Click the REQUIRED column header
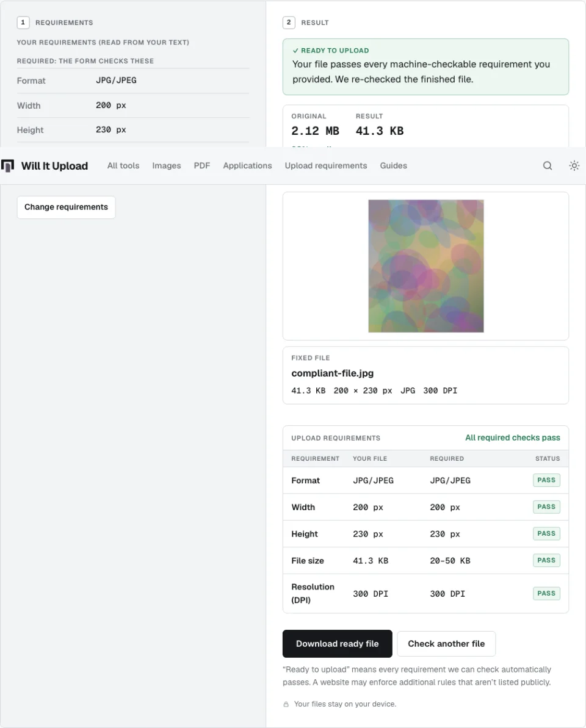This screenshot has height=728, width=586. pyautogui.click(x=447, y=459)
